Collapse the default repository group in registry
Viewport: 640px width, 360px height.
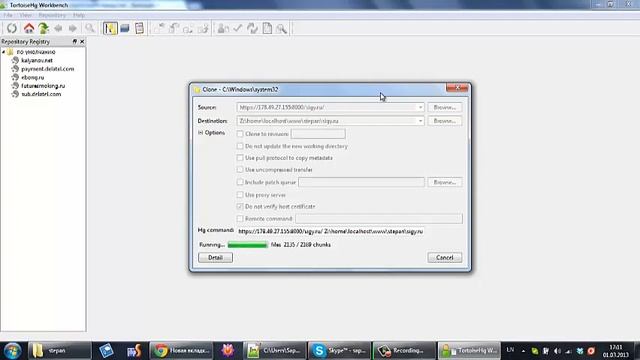[x=4, y=52]
